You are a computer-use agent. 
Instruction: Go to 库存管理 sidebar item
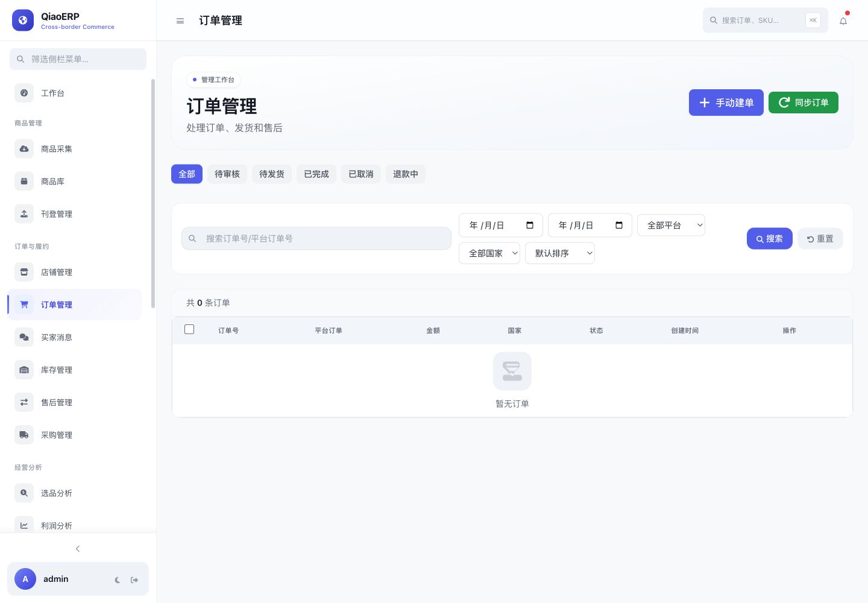(75, 370)
